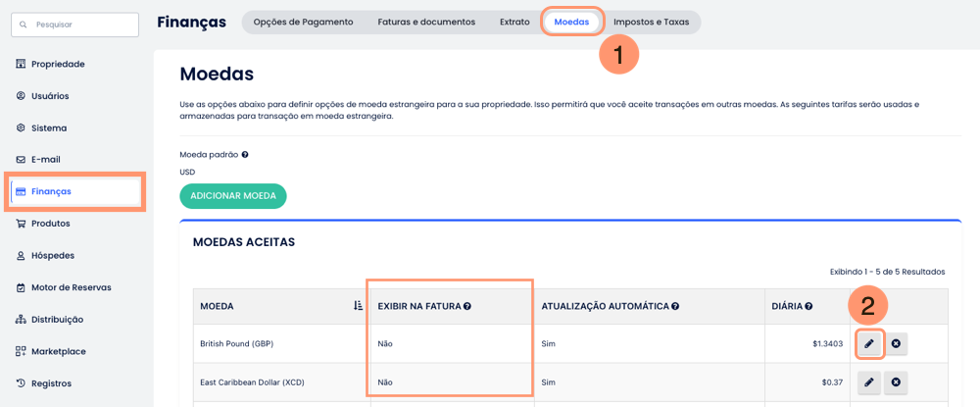Edit the British Pound (GBP) currency

coord(869,344)
